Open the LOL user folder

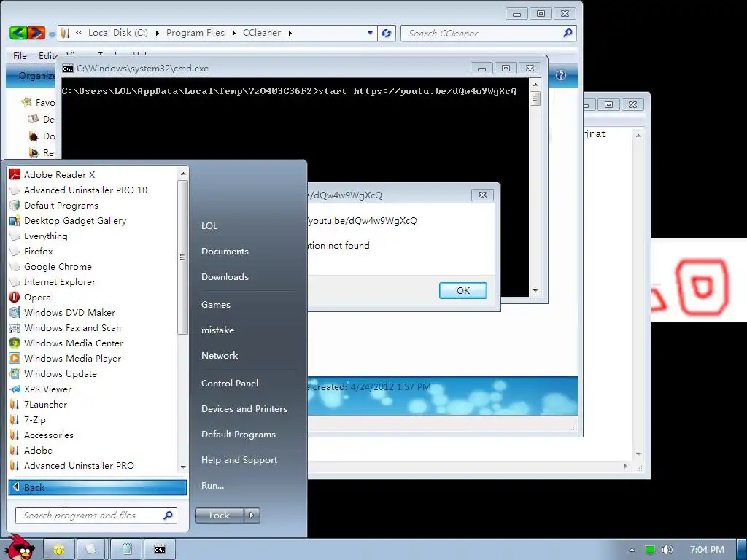coord(209,226)
